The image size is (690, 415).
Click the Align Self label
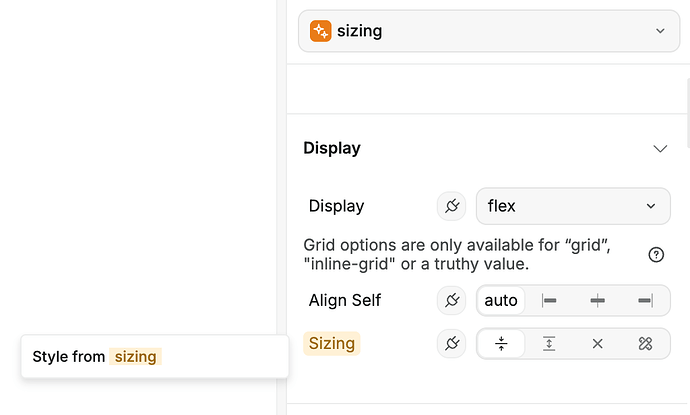[345, 300]
